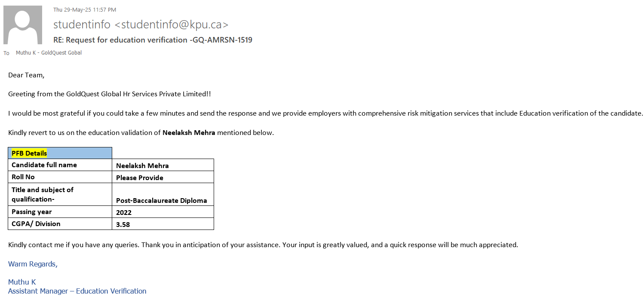Click the email subject line GQ-AMRSN-1519

(153, 40)
